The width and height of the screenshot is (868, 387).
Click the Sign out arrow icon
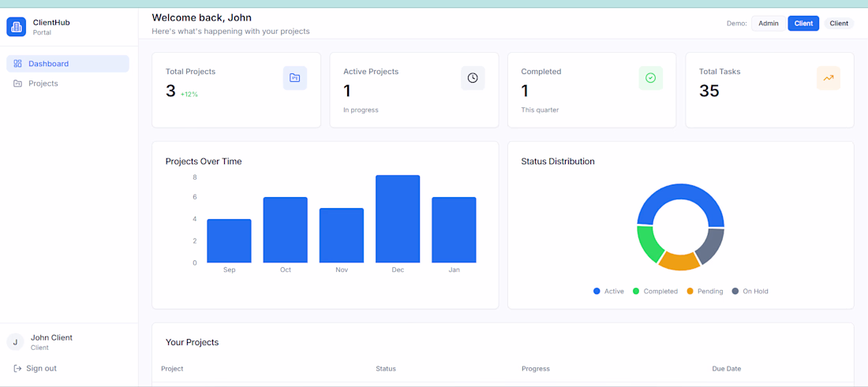pyautogui.click(x=17, y=368)
